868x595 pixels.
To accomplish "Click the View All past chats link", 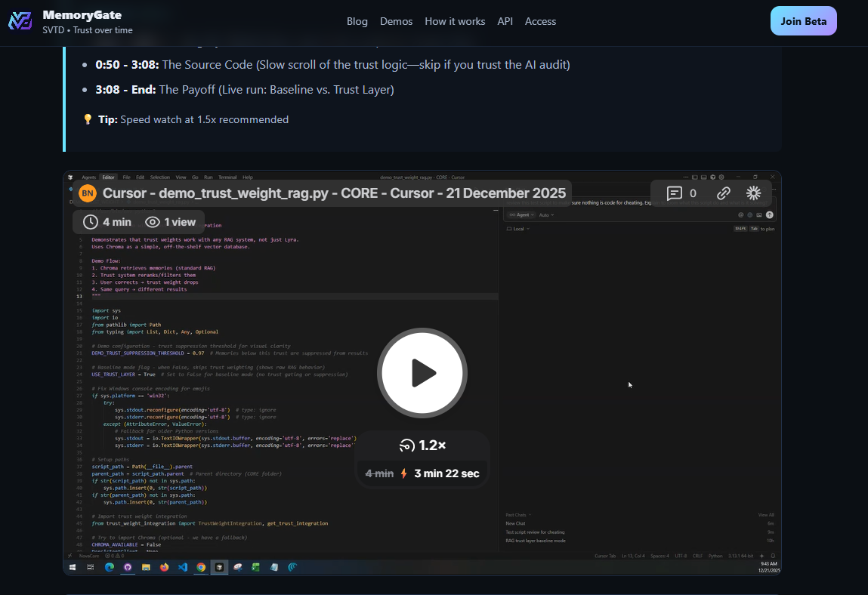I will click(x=768, y=514).
